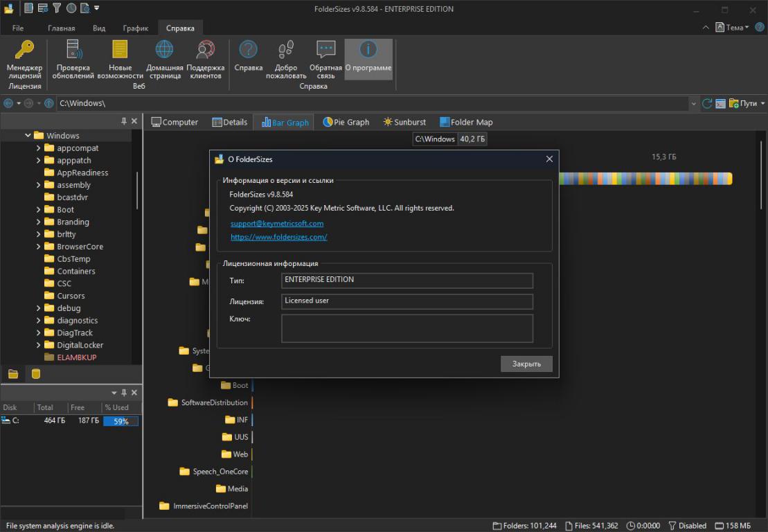Viewport: 768px width, 532px height.
Task: Open the foldersizes.com website link
Action: point(278,237)
